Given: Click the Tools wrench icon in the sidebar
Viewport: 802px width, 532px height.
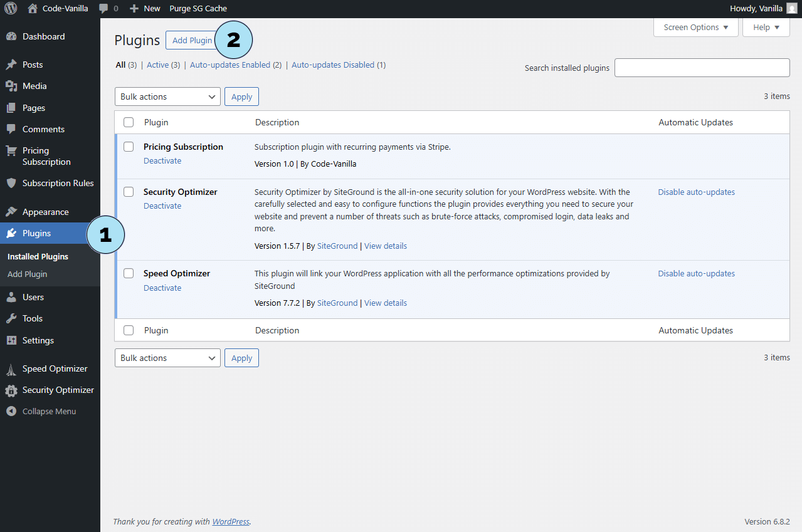Looking at the screenshot, I should click(x=11, y=319).
